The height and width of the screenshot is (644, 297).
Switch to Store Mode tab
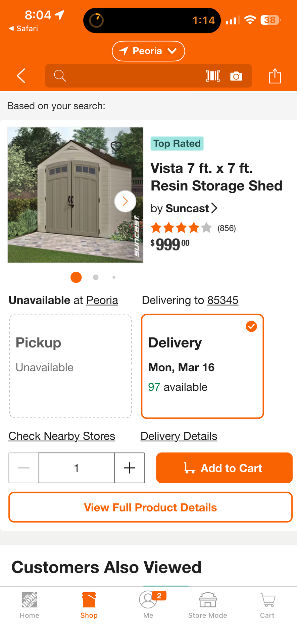[x=208, y=605]
